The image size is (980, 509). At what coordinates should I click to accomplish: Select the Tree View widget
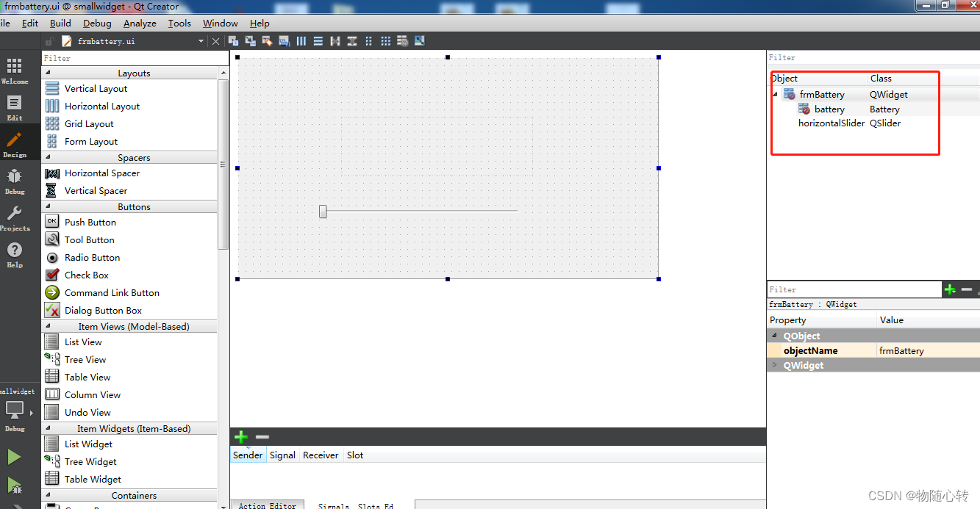[x=85, y=359]
